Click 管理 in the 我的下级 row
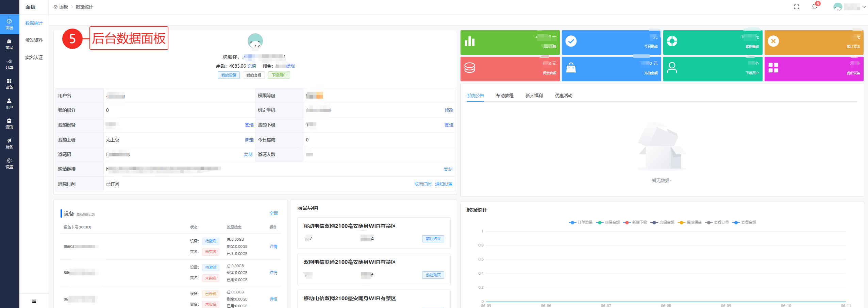The image size is (868, 308). click(449, 125)
